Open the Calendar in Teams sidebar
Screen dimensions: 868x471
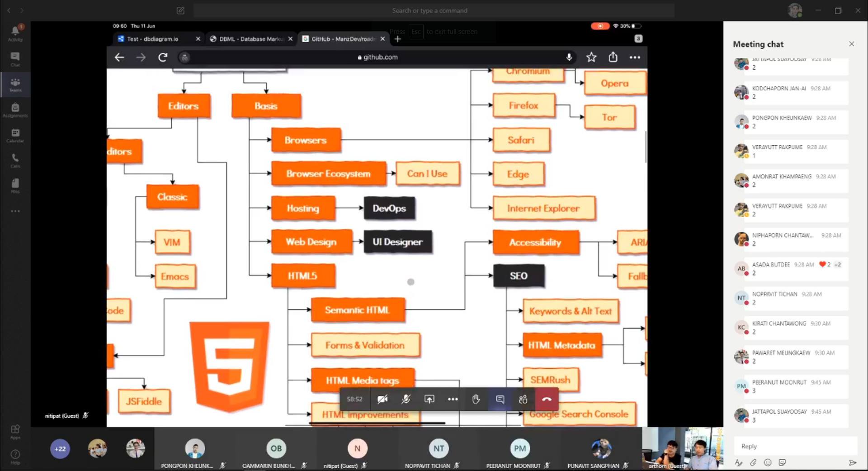pyautogui.click(x=15, y=135)
